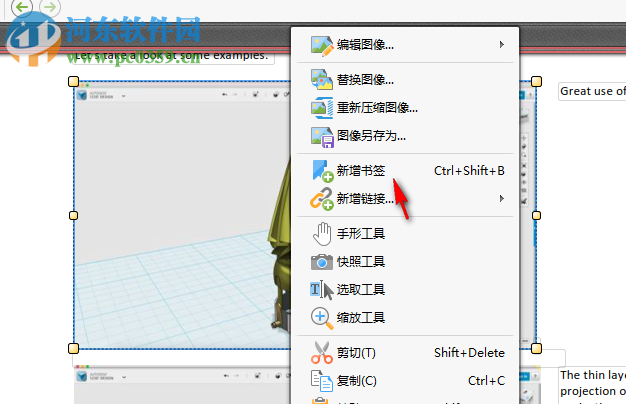The image size is (626, 404).
Task: Click the Cut (剪切) scissors icon
Action: coord(322,353)
